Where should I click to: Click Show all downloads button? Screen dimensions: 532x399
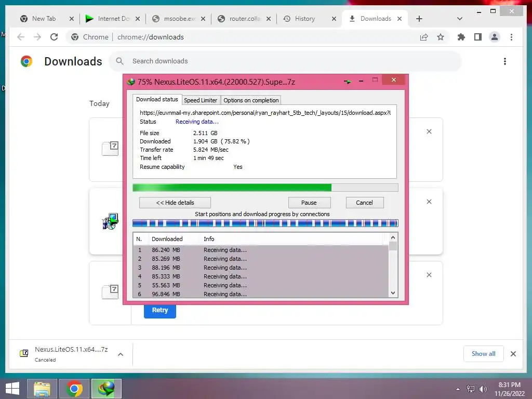pos(484,354)
